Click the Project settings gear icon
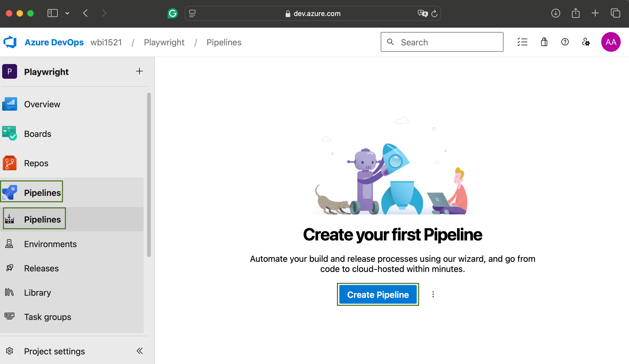Viewport: 629px width, 364px height. (x=9, y=351)
